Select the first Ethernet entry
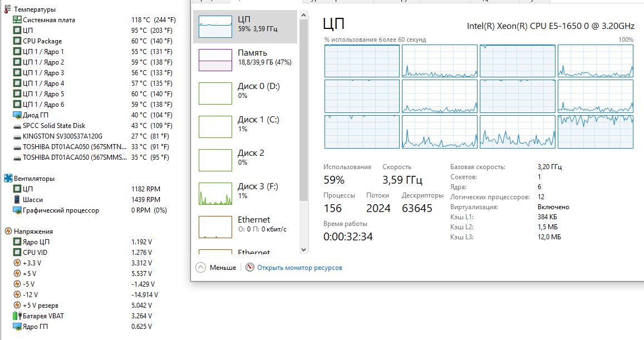644x340 pixels. [245, 226]
